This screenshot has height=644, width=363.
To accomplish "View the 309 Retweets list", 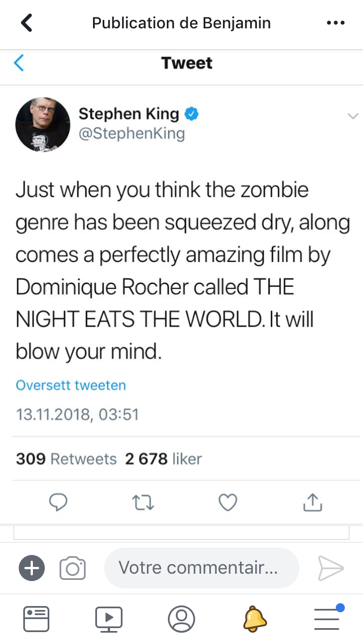I will coord(66,459).
